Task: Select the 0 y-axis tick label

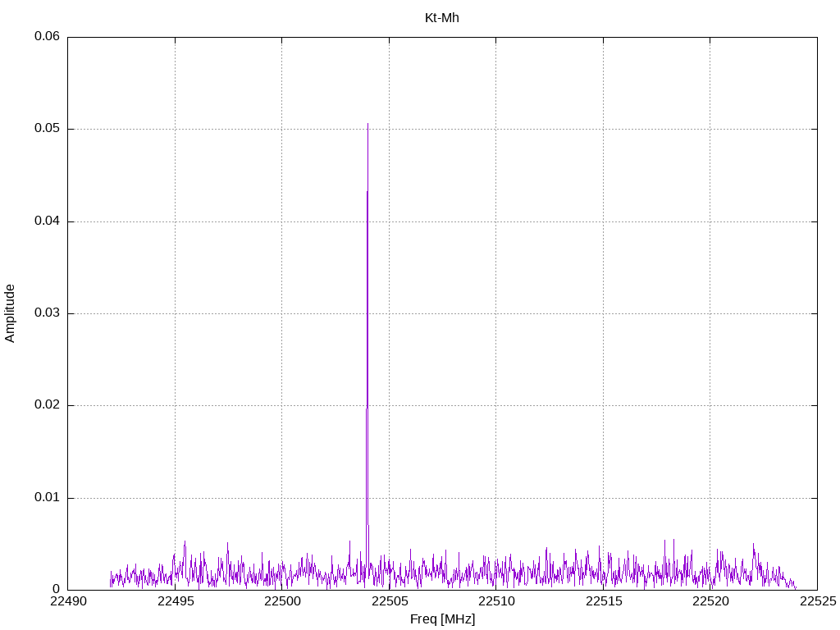Action: 57,590
